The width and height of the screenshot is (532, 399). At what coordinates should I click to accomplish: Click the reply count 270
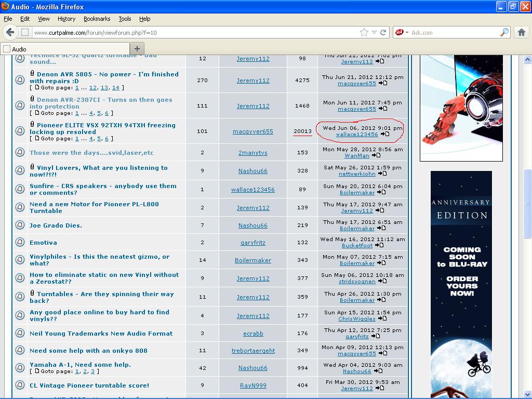(202, 81)
